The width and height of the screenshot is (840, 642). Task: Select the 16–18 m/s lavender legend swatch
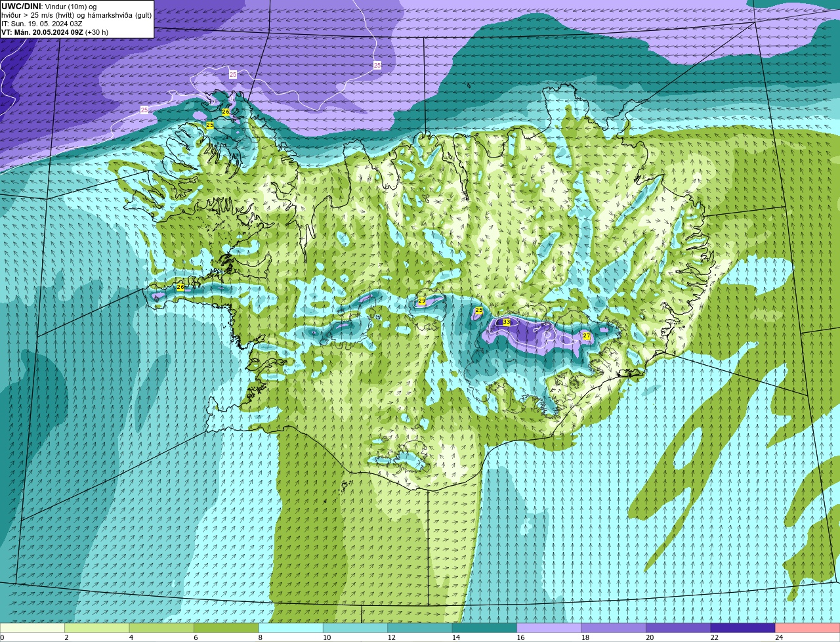[x=549, y=628]
